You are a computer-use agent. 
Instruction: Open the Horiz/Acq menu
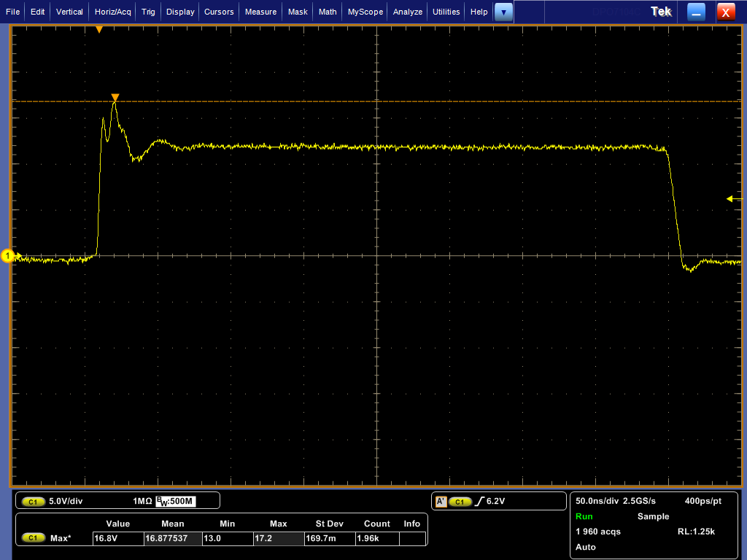(x=113, y=12)
